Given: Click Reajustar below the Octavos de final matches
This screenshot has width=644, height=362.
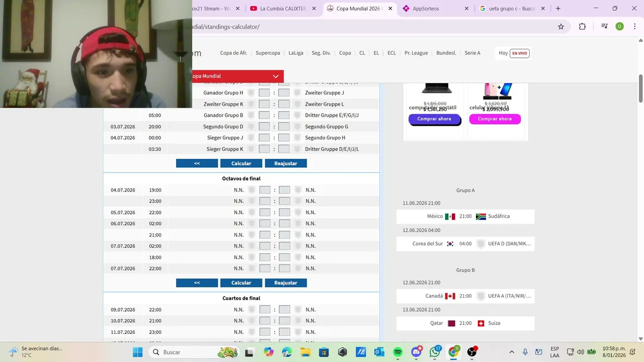Looking at the screenshot, I should (286, 283).
